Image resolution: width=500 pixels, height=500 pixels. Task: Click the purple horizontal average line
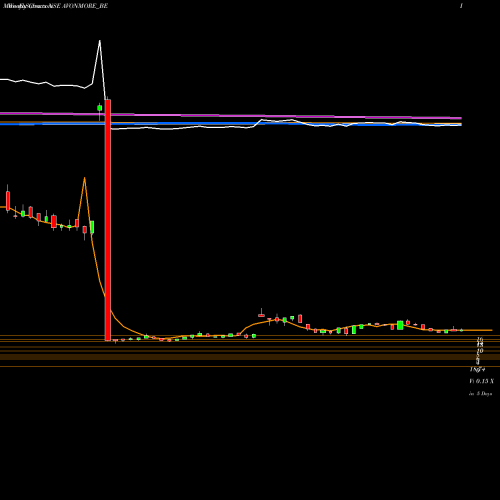[231, 116]
